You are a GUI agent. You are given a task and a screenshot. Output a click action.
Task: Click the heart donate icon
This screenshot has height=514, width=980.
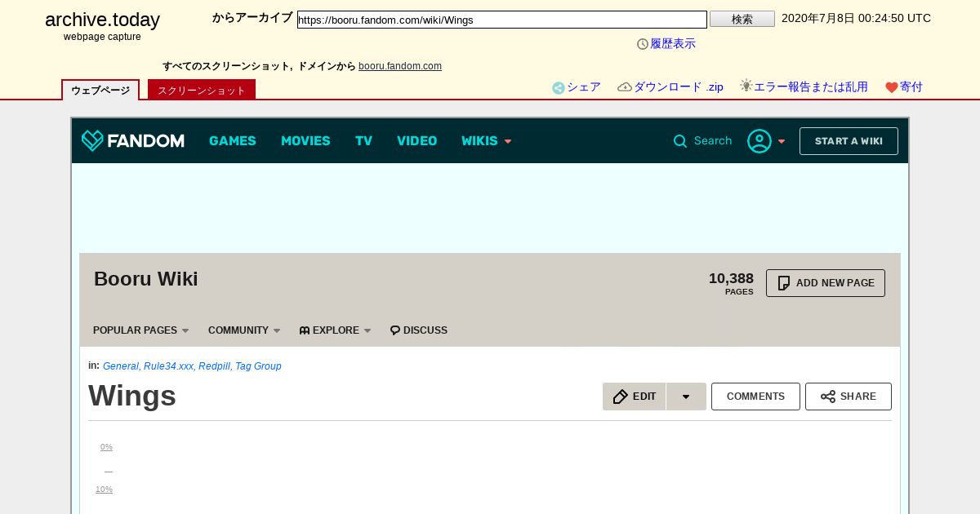892,88
